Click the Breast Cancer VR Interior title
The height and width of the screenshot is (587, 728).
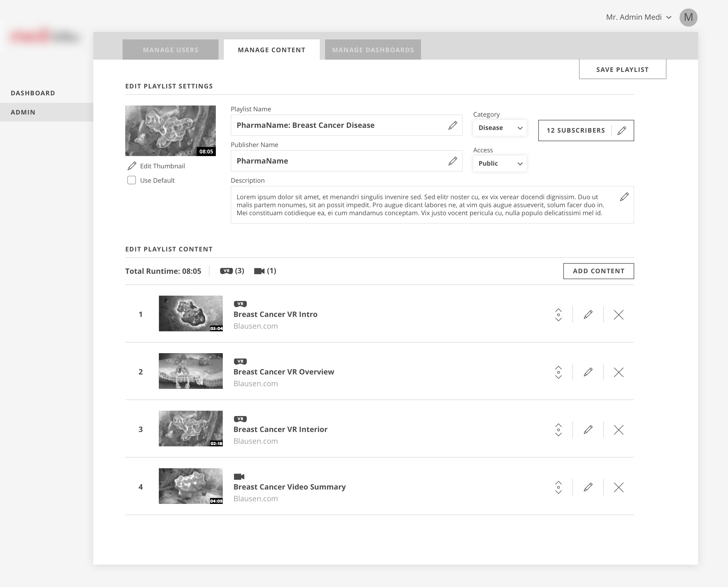[280, 429]
